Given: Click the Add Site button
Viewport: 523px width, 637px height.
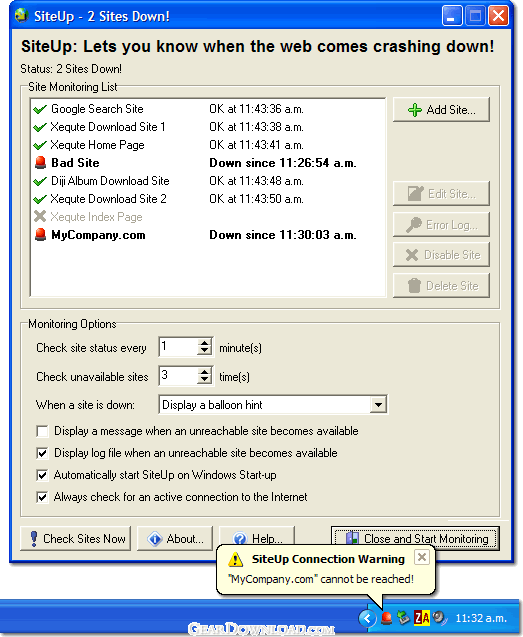Looking at the screenshot, I should click(441, 110).
